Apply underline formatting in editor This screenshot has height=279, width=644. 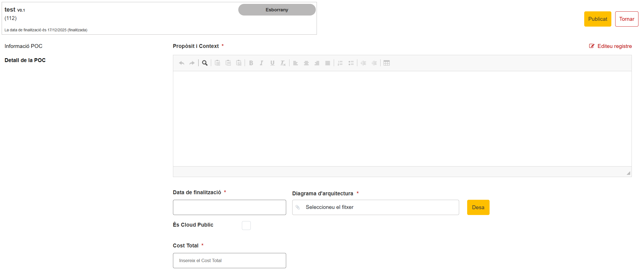coord(272,63)
